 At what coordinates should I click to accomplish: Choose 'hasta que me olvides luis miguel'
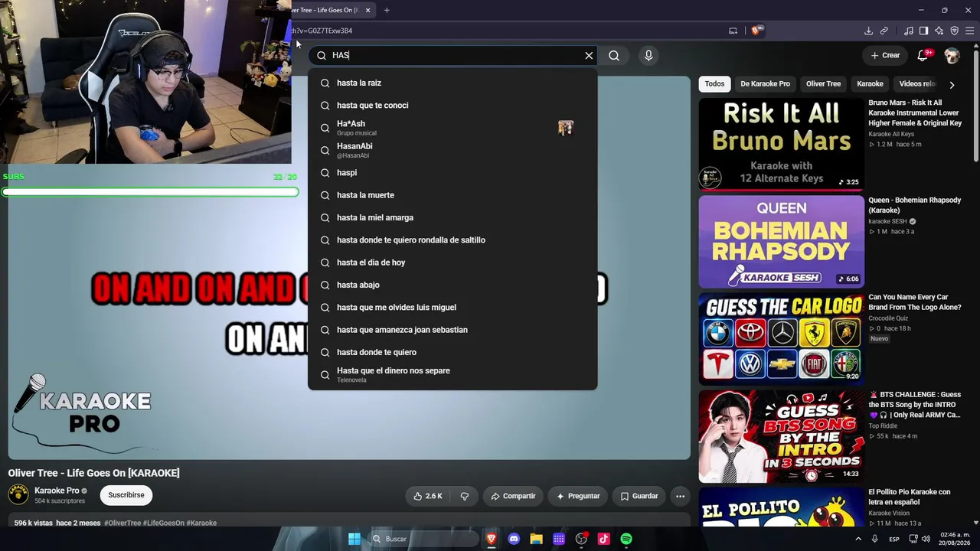point(452,308)
